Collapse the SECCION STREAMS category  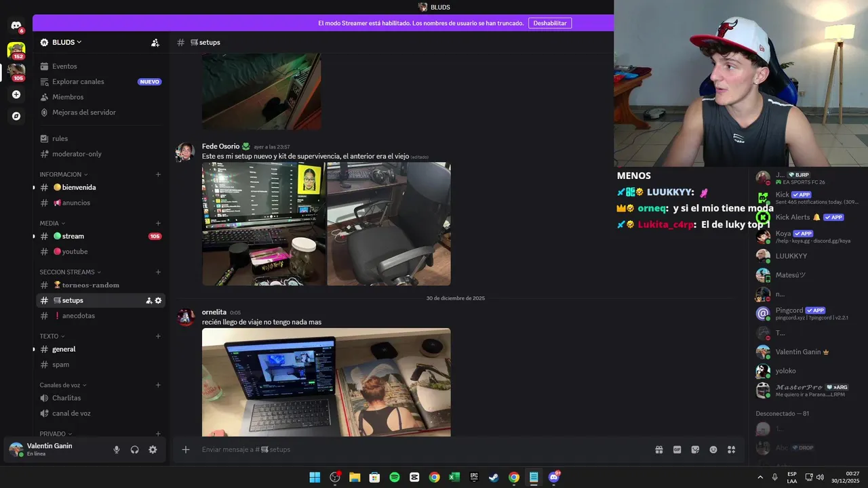coord(70,272)
